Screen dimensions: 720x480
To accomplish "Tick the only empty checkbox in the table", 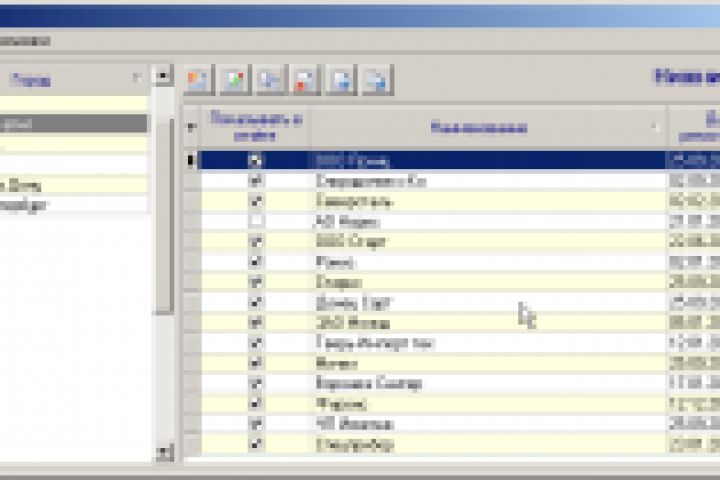I will pyautogui.click(x=256, y=221).
